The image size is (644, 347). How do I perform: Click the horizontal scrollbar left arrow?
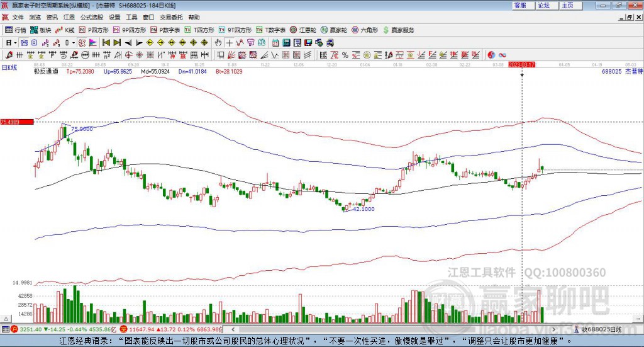(x=233, y=329)
